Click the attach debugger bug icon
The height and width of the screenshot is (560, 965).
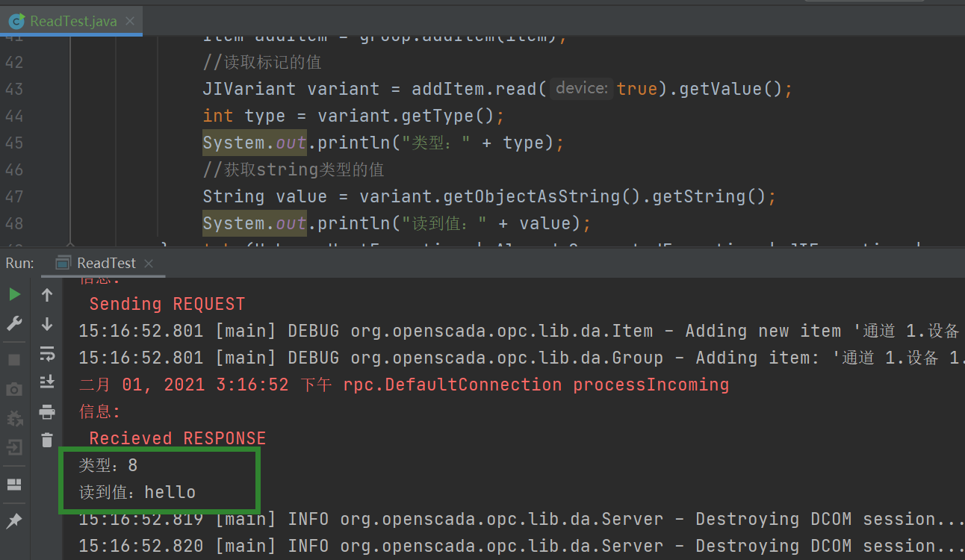click(x=14, y=418)
